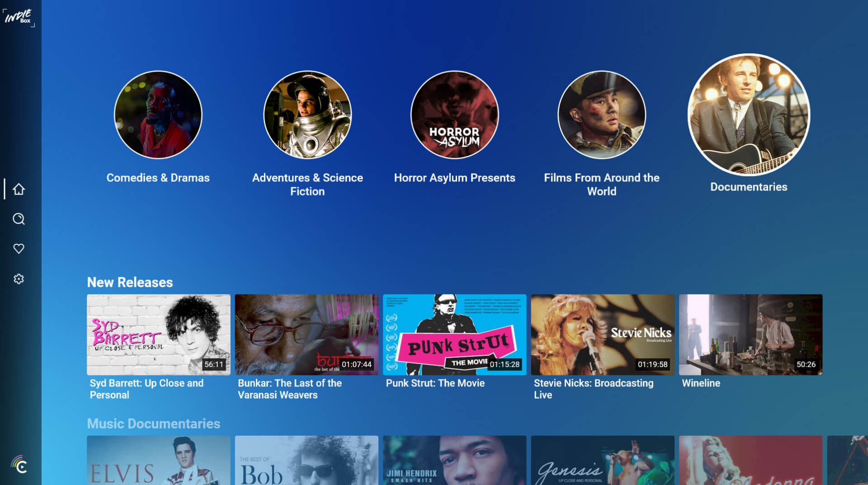Open Stevie Nicks: Broadcasting Live thumbnail
The height and width of the screenshot is (485, 868).
tap(602, 334)
